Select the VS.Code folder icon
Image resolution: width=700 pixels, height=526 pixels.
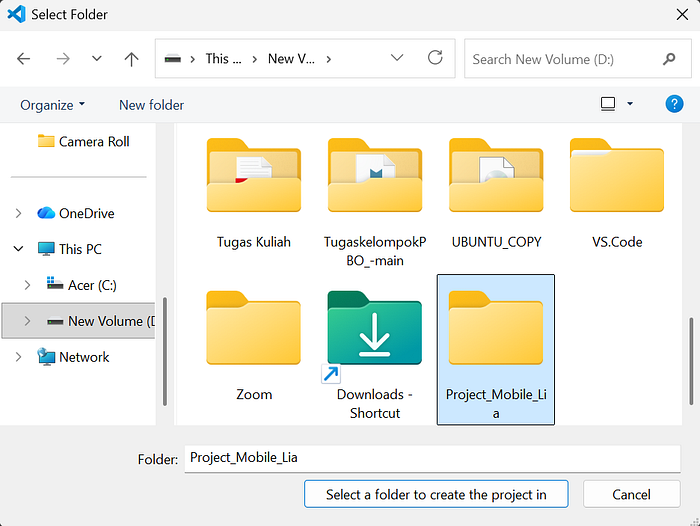[x=617, y=175]
